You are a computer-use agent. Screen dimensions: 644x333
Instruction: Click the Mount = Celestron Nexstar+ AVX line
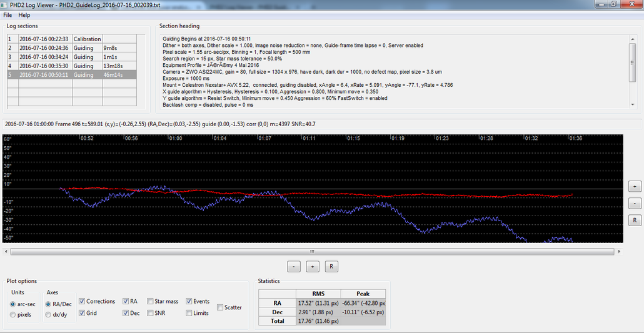pos(308,85)
